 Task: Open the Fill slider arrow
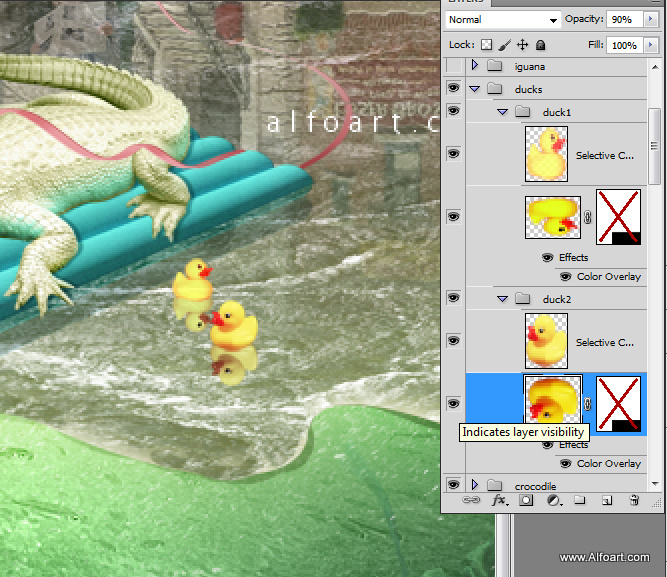[650, 44]
